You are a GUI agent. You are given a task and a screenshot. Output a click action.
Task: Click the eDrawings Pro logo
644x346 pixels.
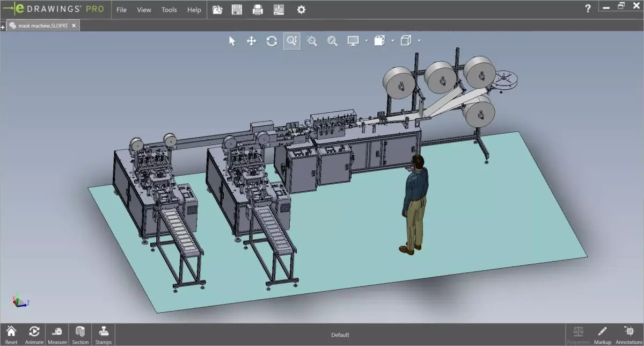point(53,9)
